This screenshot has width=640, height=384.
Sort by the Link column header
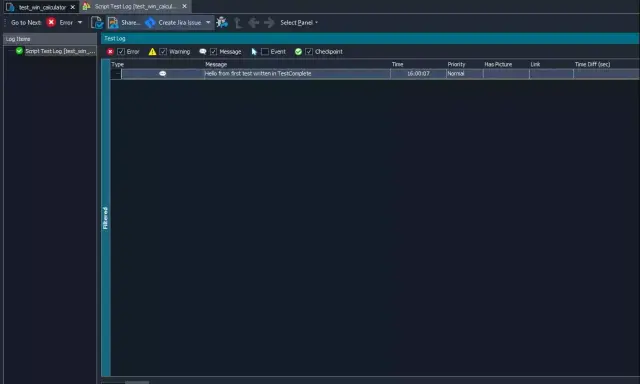[x=551, y=64]
